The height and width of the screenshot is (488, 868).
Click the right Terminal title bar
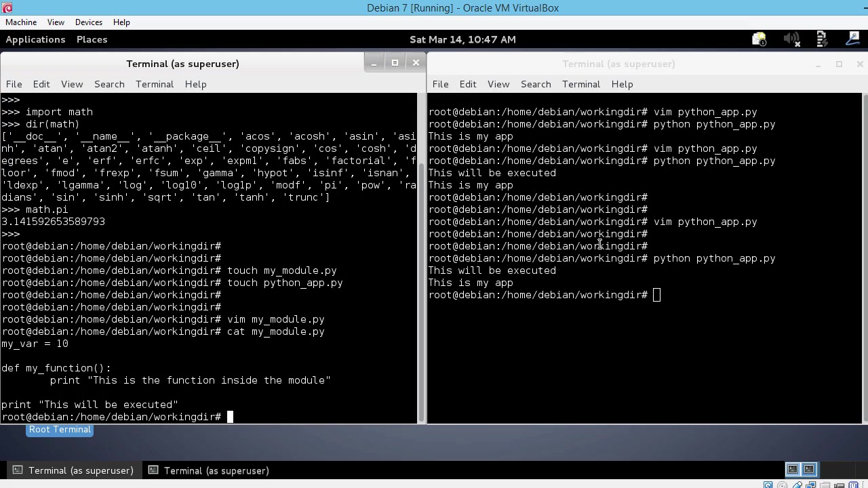coord(618,64)
